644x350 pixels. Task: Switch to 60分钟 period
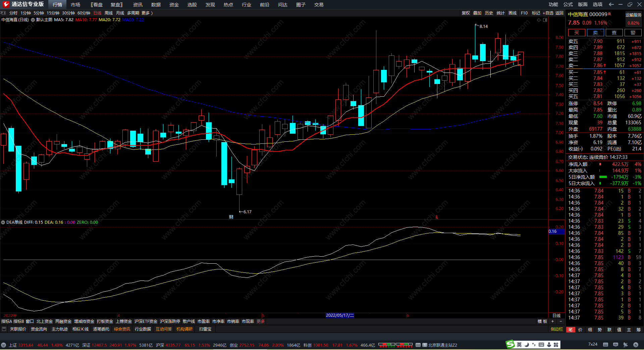point(84,13)
